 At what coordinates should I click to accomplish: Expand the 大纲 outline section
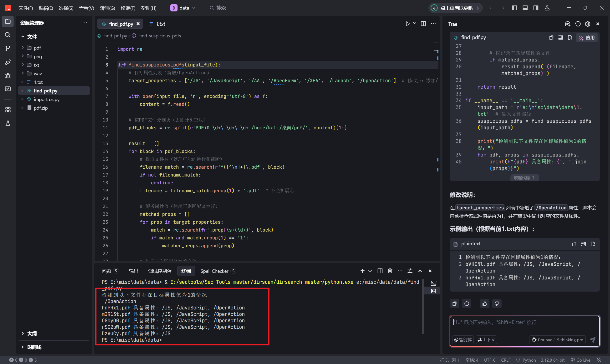pos(32,333)
